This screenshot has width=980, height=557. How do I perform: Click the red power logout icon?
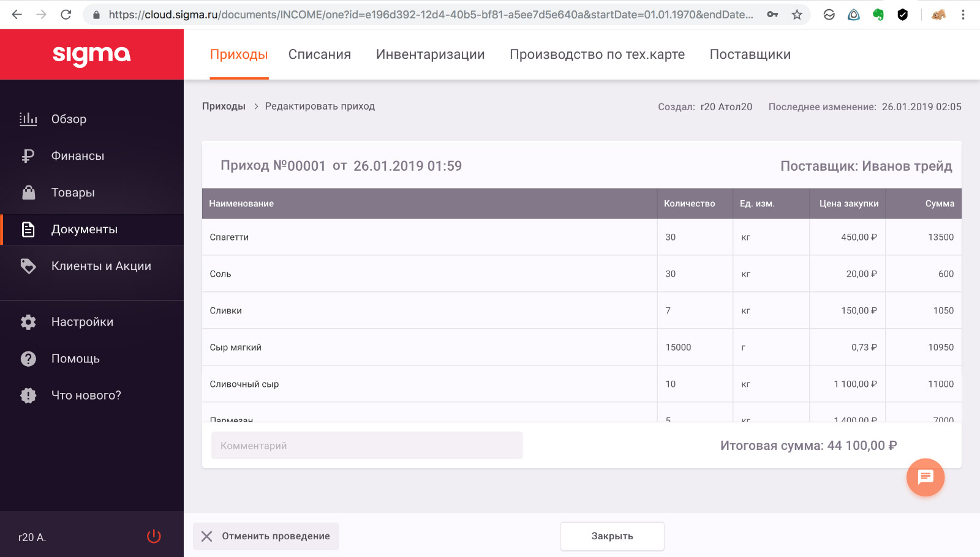(154, 537)
